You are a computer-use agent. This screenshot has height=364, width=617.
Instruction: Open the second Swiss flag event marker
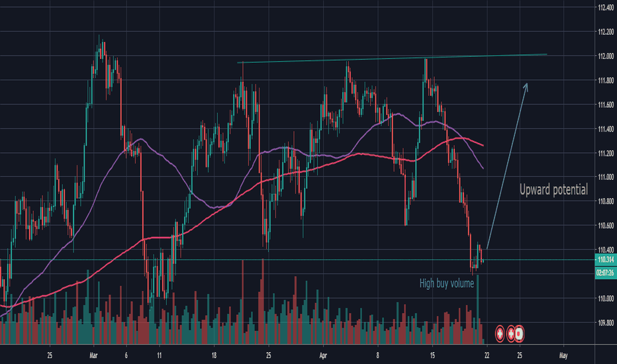coord(511,334)
